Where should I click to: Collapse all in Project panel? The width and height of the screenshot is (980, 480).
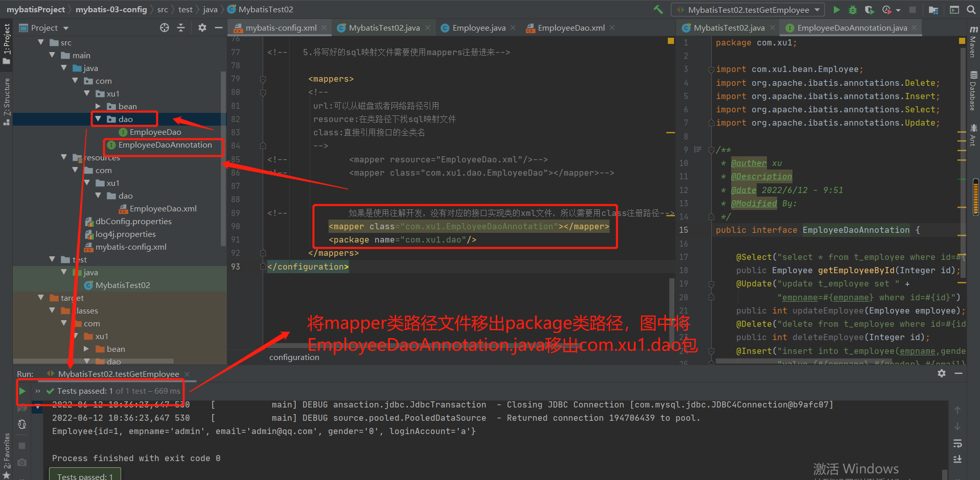[181, 28]
